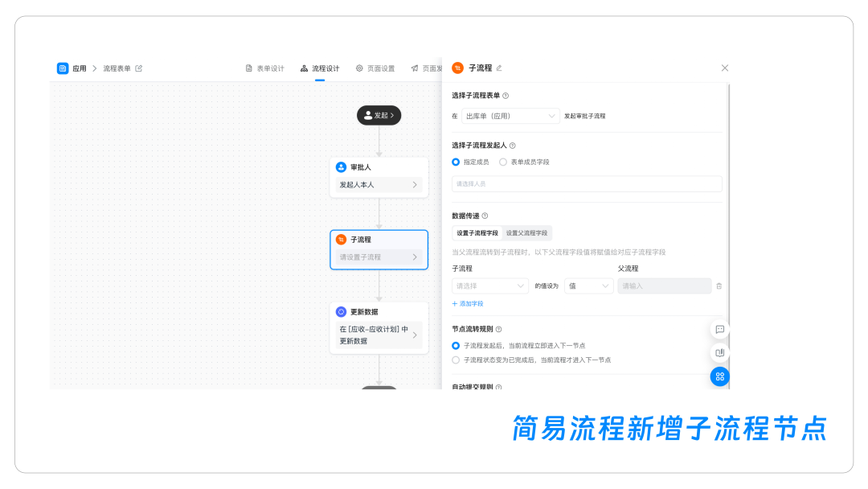
Task: Click help icon next to 自动提交规则
Action: (x=499, y=387)
